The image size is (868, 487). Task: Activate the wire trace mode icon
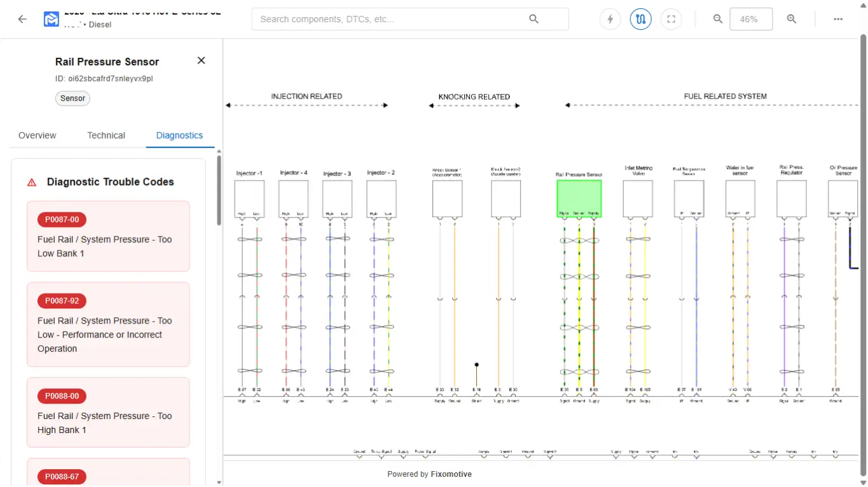(x=640, y=18)
